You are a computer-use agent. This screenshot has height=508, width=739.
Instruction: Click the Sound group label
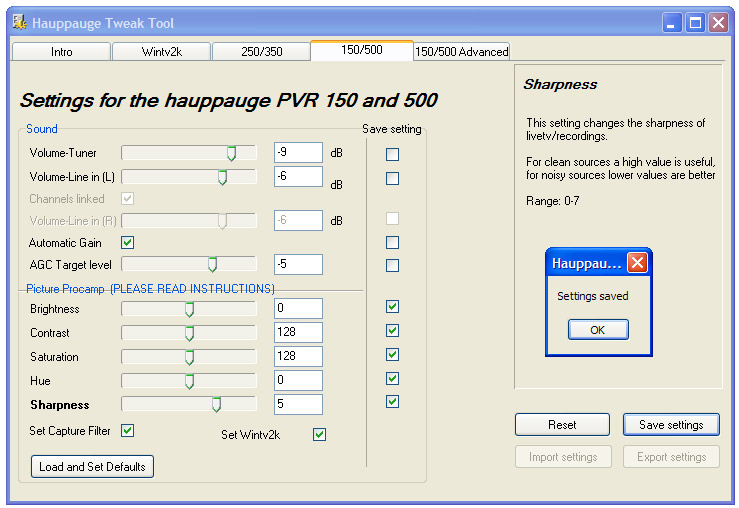pyautogui.click(x=42, y=129)
